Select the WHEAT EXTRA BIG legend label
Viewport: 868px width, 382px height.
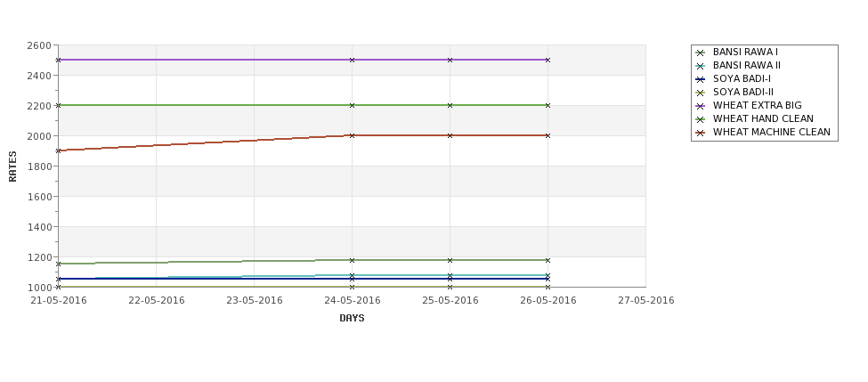click(757, 105)
